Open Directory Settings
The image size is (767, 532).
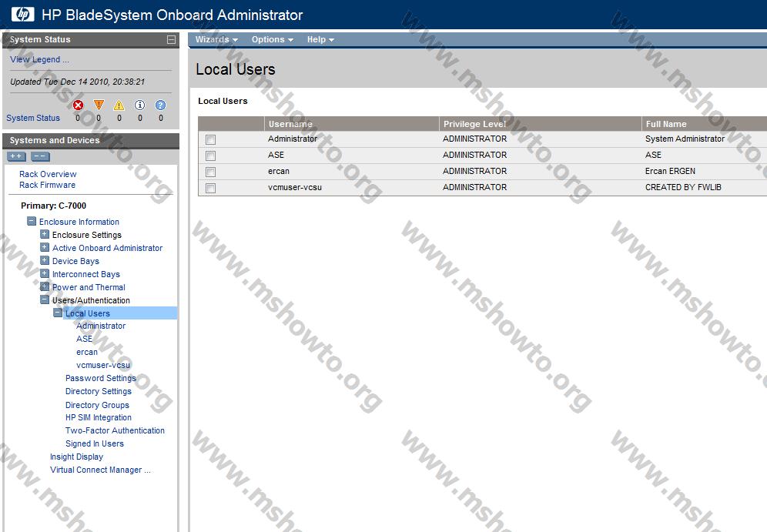pos(99,391)
